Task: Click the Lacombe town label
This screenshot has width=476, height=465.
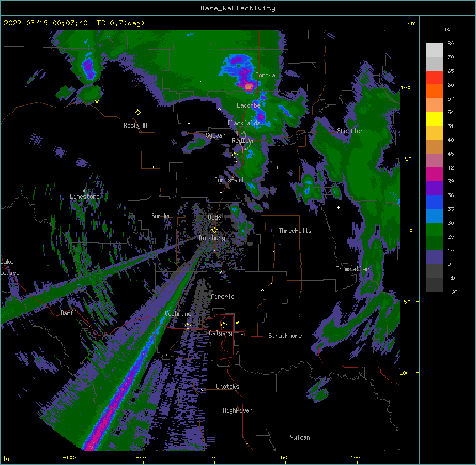Action: [248, 105]
